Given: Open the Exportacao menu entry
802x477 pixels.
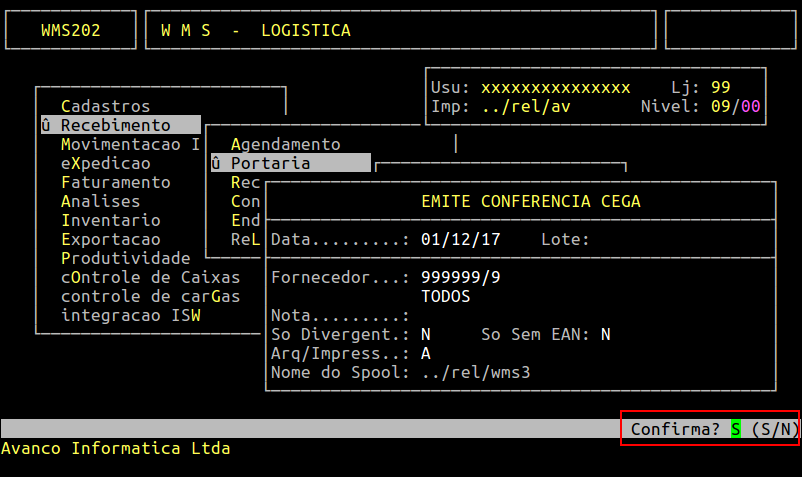Looking at the screenshot, I should pos(110,239).
